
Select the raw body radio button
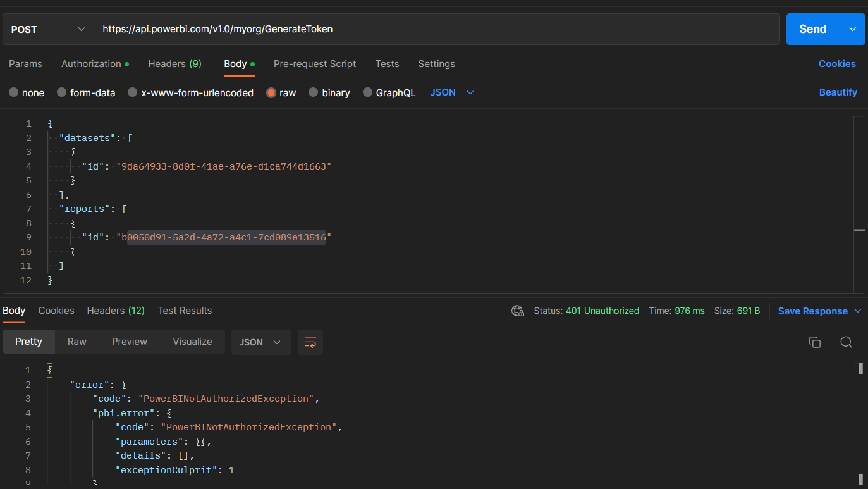(x=271, y=92)
